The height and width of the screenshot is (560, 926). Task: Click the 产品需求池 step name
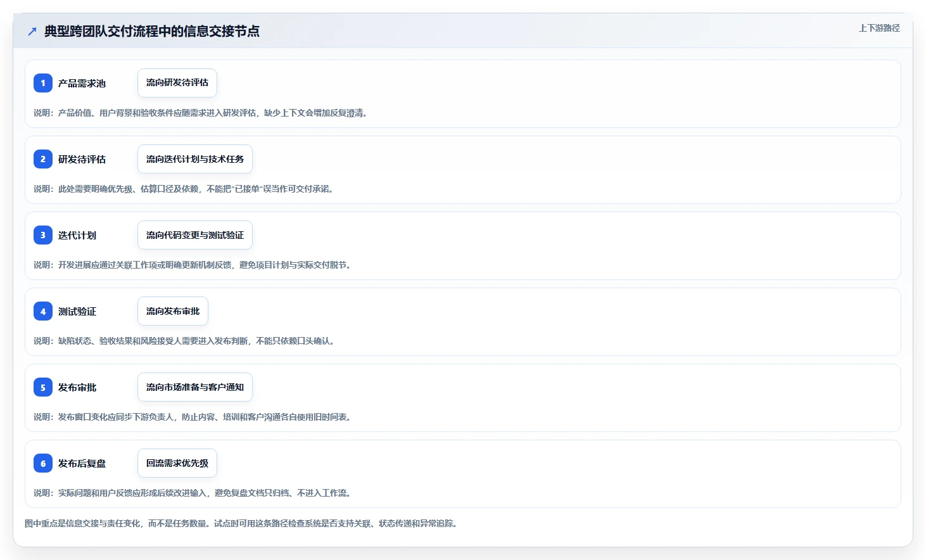(82, 84)
